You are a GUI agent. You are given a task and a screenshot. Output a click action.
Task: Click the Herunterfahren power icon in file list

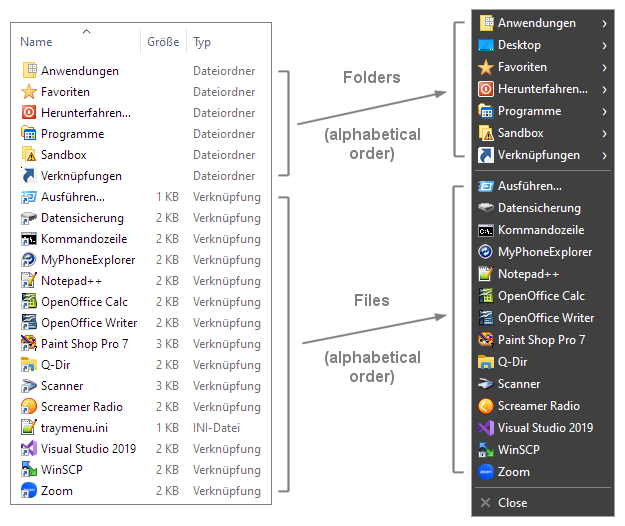point(29,113)
